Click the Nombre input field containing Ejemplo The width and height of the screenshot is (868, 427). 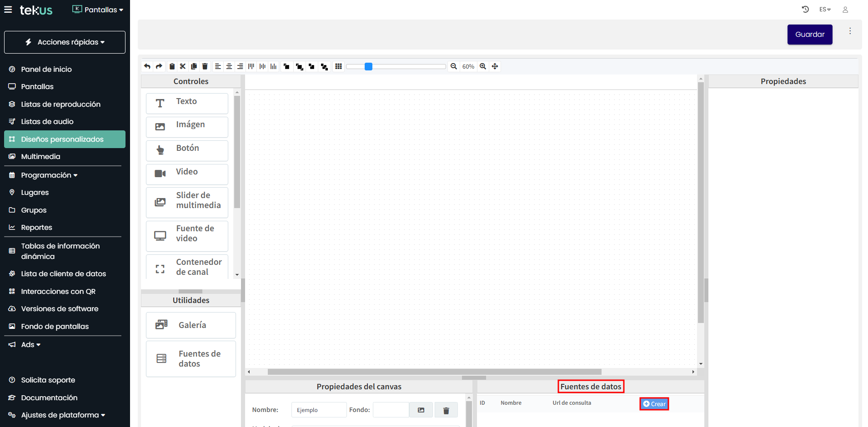click(318, 410)
